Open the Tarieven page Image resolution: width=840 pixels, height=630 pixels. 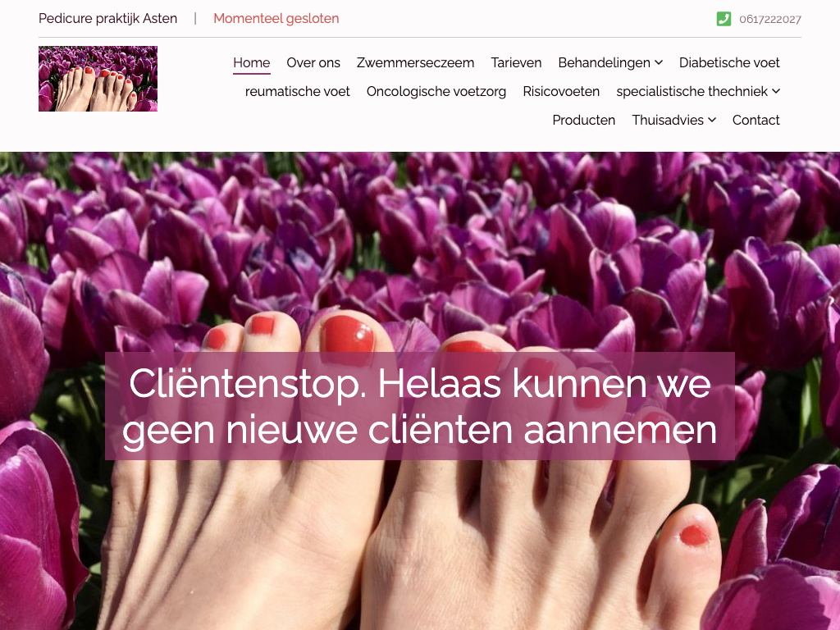[x=517, y=62]
